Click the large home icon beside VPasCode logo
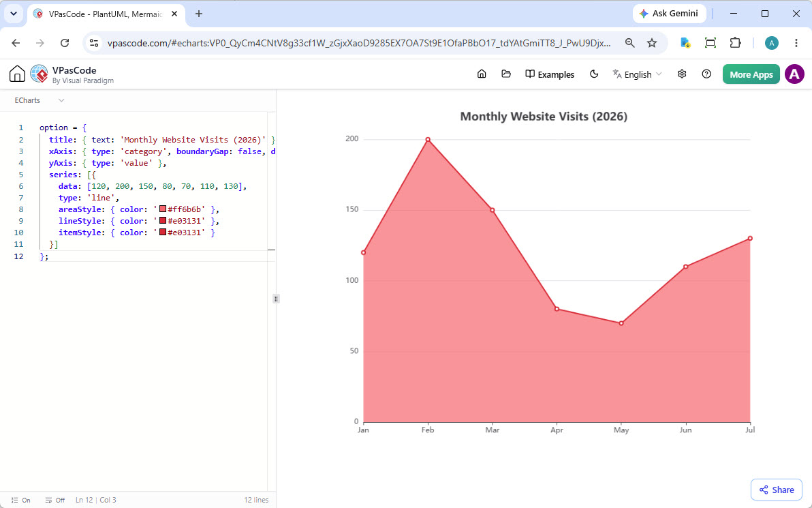This screenshot has width=812, height=508. 17,74
